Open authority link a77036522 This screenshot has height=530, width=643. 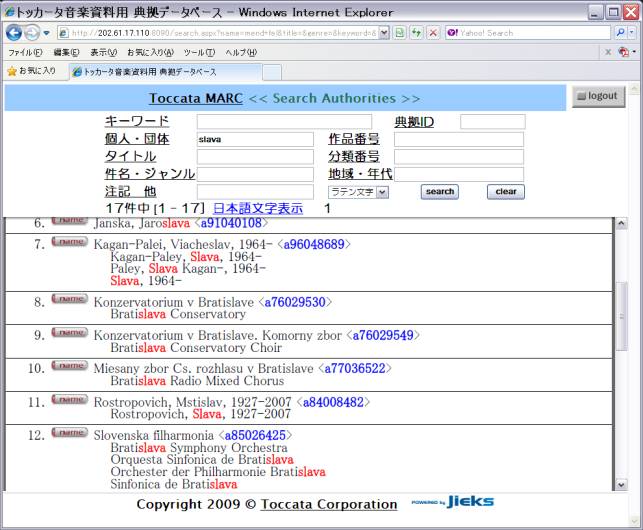355,368
